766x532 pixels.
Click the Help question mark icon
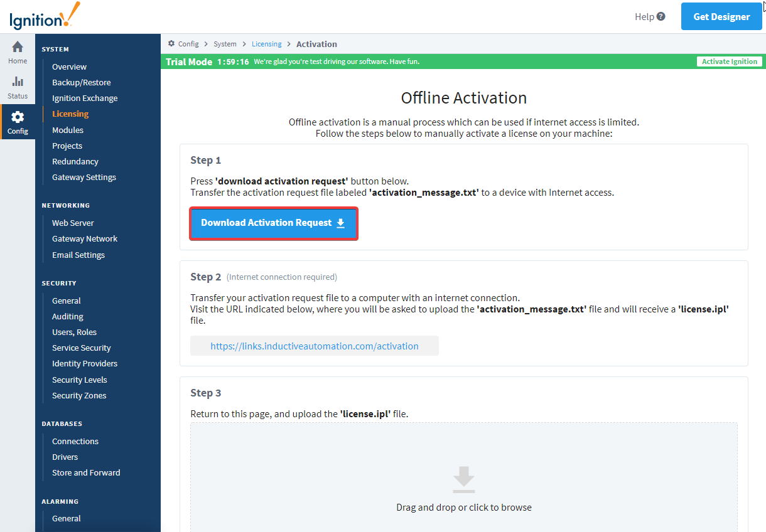coord(661,17)
